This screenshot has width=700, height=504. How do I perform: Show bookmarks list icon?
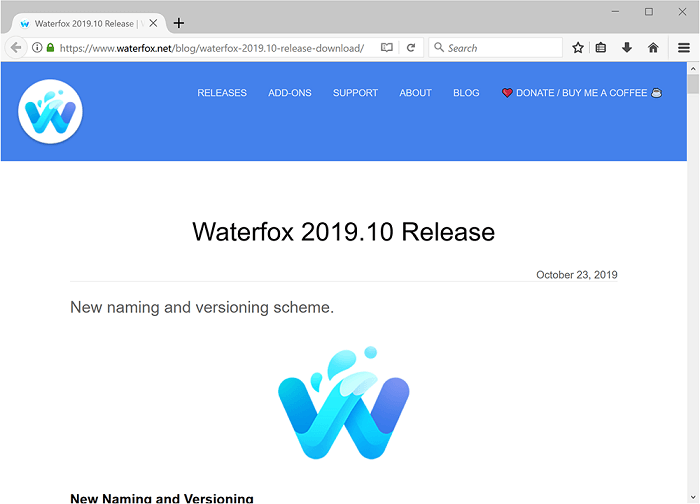(x=601, y=47)
